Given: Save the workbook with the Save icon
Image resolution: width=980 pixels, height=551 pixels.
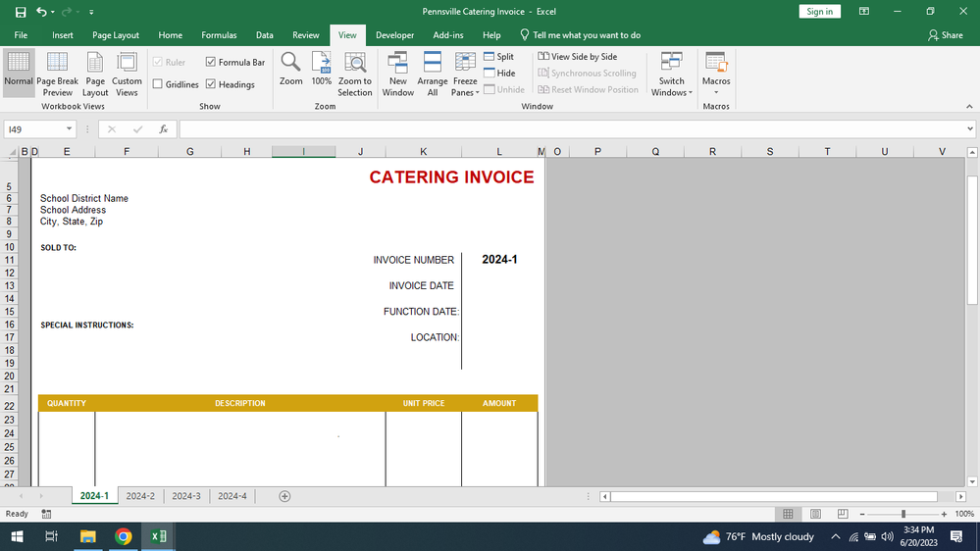Looking at the screenshot, I should [x=21, y=12].
